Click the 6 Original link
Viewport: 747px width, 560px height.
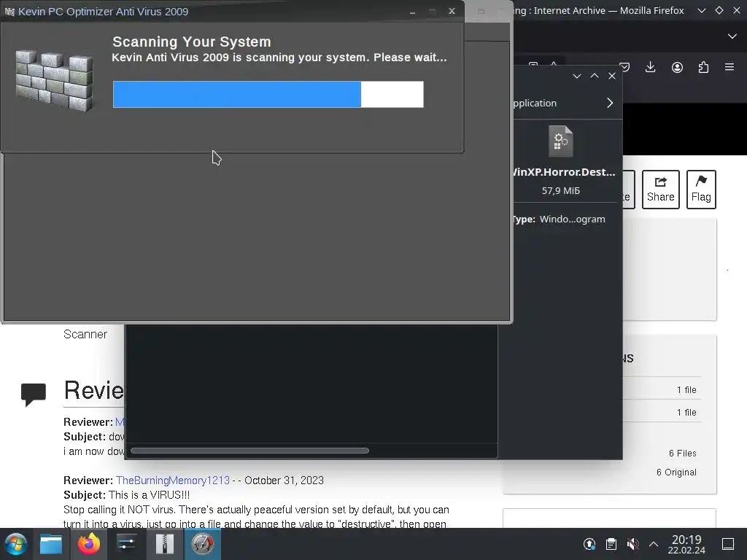click(x=676, y=472)
